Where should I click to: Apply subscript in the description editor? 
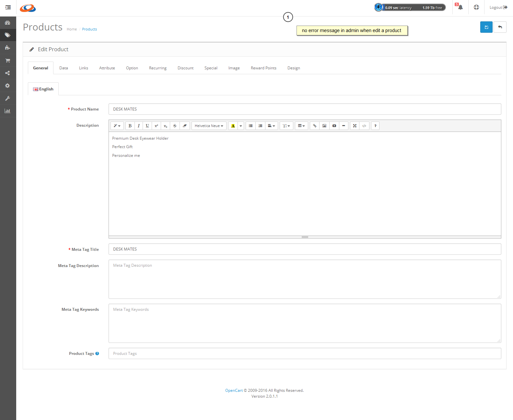point(166,126)
